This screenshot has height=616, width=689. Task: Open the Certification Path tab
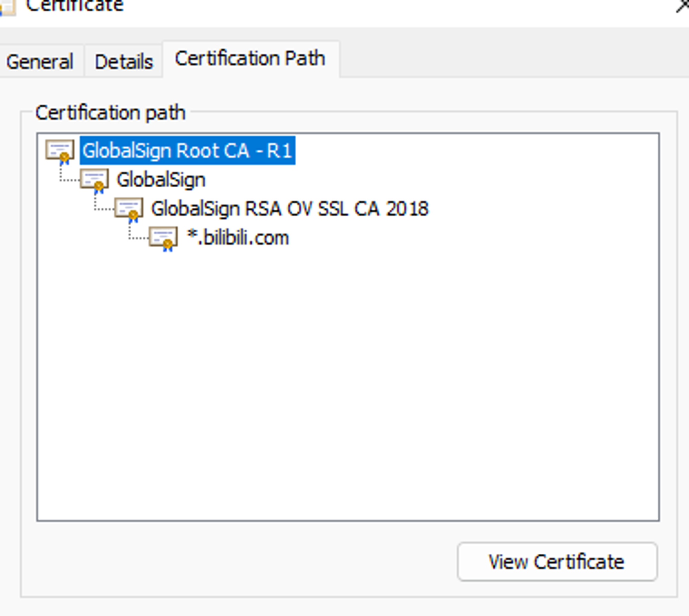[250, 59]
